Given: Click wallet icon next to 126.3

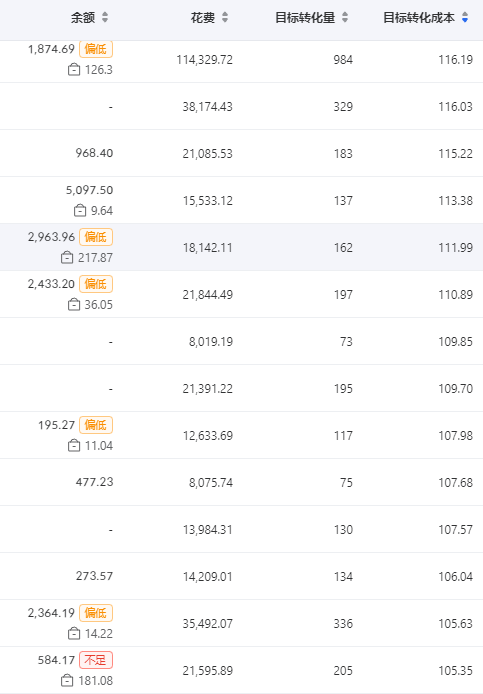Looking at the screenshot, I should pyautogui.click(x=74, y=69).
